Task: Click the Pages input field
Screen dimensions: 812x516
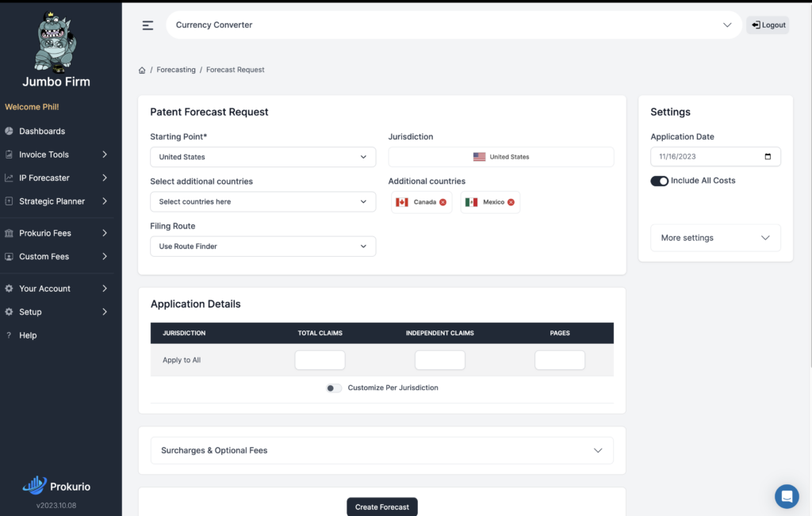Action: pos(560,360)
